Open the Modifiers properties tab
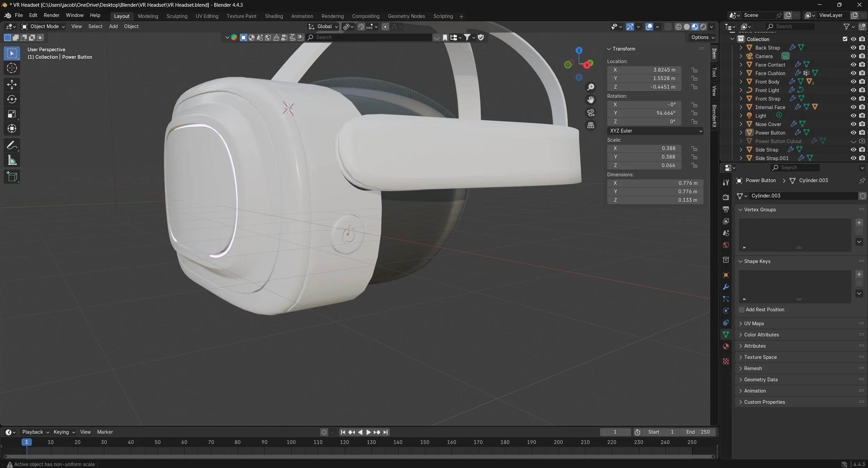Screen dimensions: 868x468 [726, 287]
